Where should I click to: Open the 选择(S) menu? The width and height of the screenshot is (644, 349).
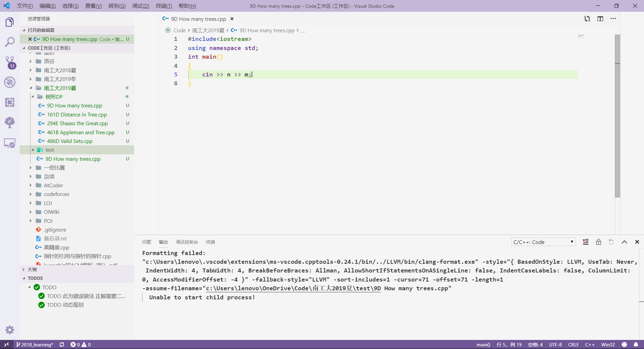[x=70, y=6]
